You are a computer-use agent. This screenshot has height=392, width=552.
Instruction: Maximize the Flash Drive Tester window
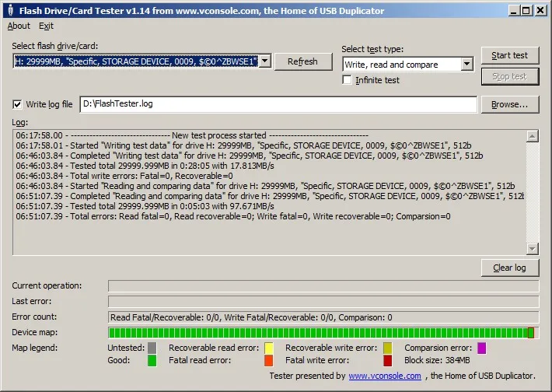pyautogui.click(x=526, y=11)
